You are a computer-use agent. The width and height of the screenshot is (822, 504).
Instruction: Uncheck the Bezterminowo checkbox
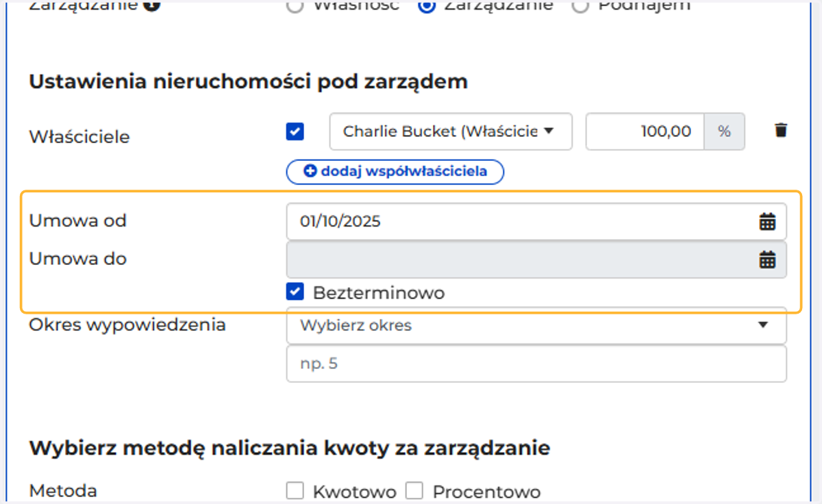coord(295,292)
